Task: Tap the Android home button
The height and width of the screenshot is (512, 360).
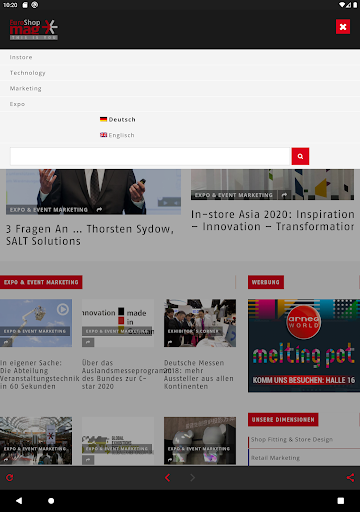Action: click(51, 501)
